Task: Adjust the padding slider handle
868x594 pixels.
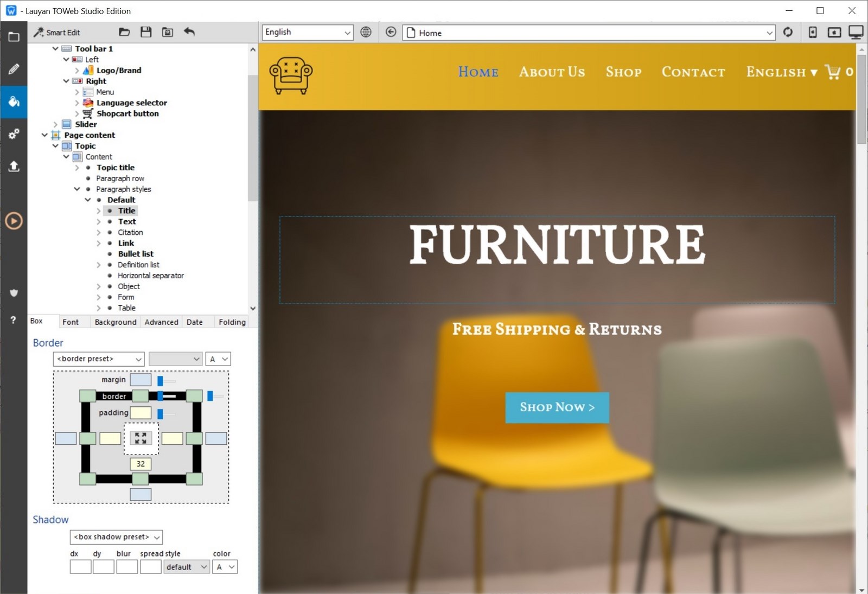Action: tap(160, 414)
